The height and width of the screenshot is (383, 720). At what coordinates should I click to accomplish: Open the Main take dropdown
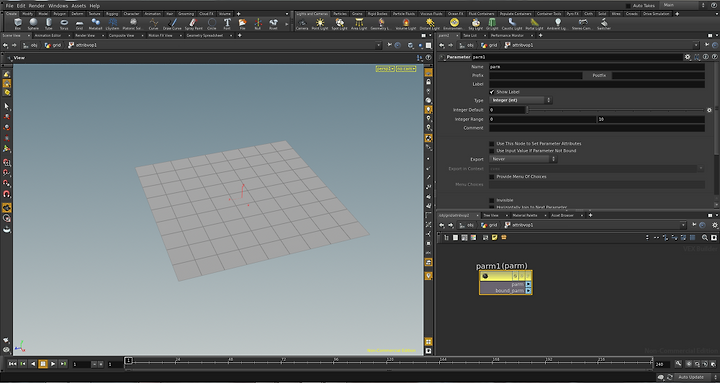(683, 5)
